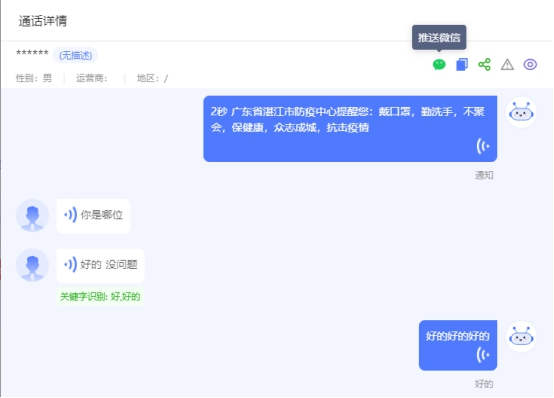Click the '通话详情' title
This screenshot has width=554, height=398.
click(x=42, y=21)
